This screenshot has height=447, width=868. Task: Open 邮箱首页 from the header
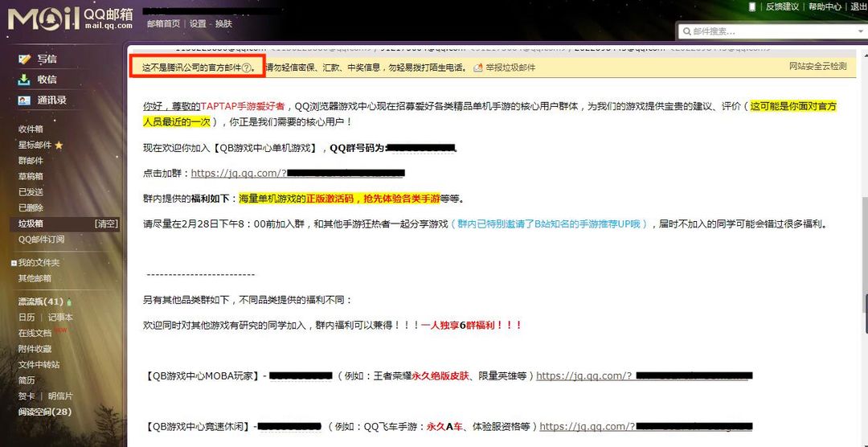pos(163,24)
